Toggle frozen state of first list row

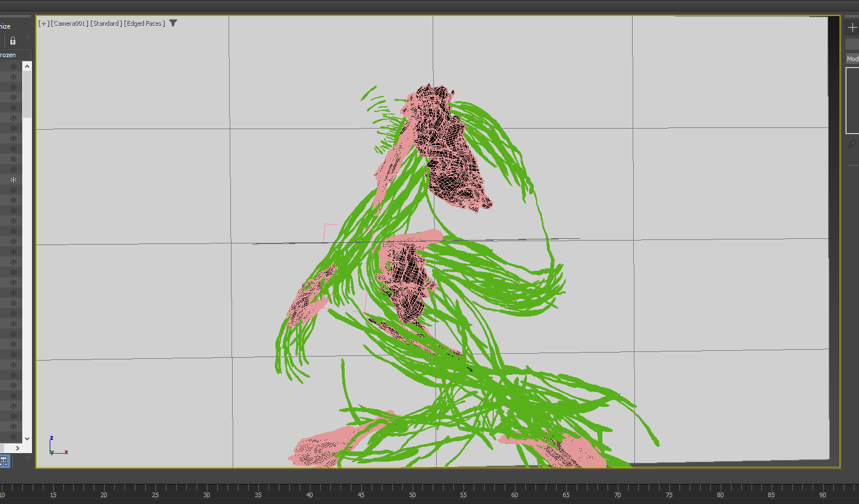pos(13,67)
